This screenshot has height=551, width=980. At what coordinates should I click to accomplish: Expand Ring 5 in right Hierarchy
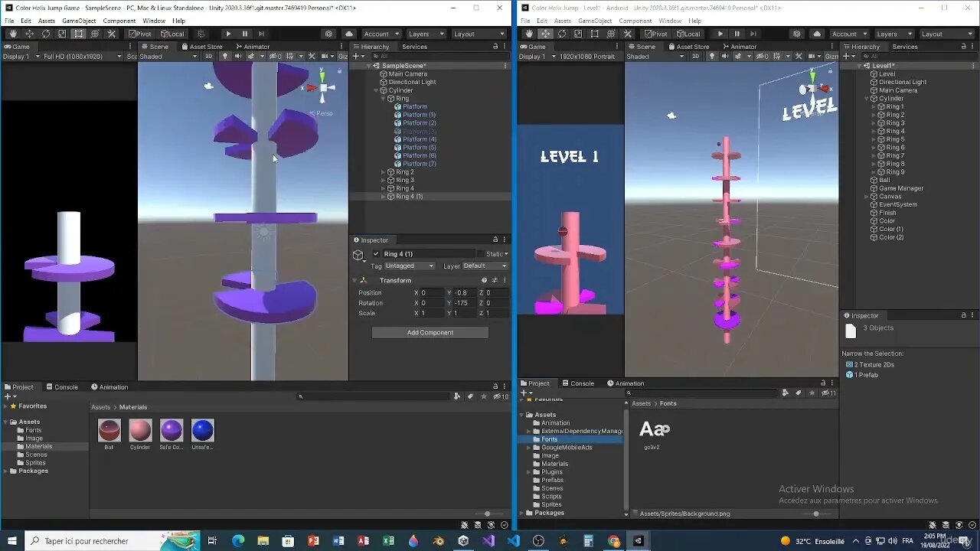pos(874,139)
